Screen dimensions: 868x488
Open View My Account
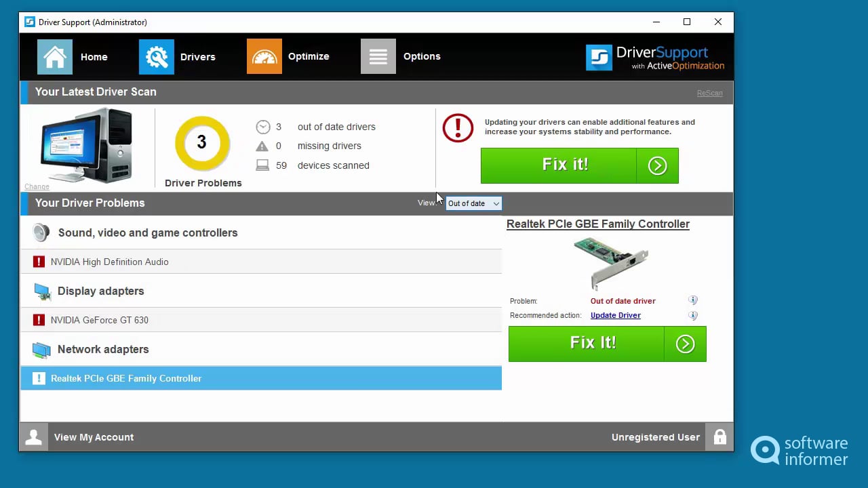pos(94,437)
